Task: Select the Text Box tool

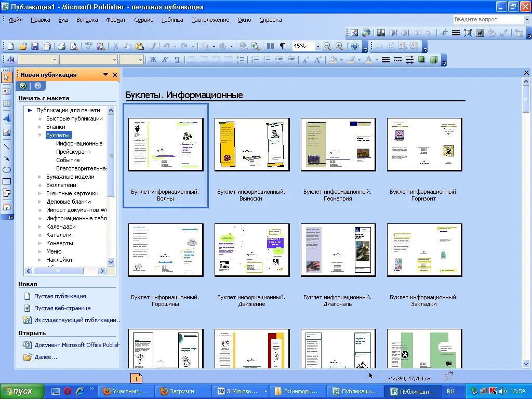Action: click(x=6, y=91)
